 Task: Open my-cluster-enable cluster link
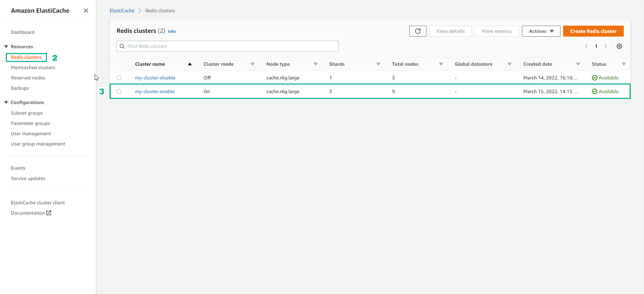[x=155, y=91]
